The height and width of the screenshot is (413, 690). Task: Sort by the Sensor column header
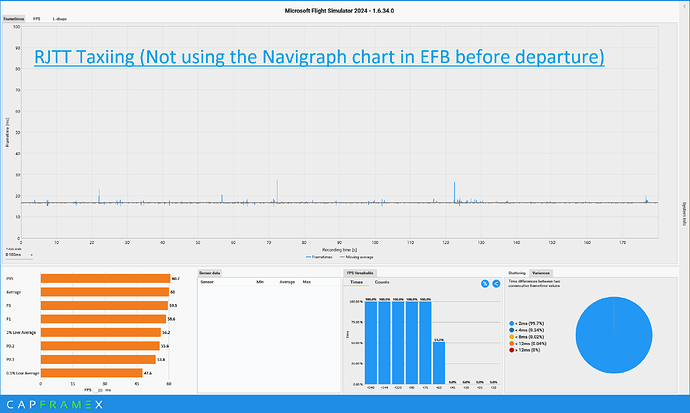207,281
